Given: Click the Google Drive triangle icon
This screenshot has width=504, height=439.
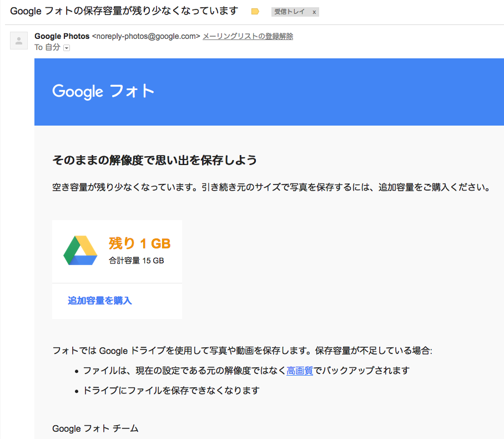Looking at the screenshot, I should tap(80, 251).
